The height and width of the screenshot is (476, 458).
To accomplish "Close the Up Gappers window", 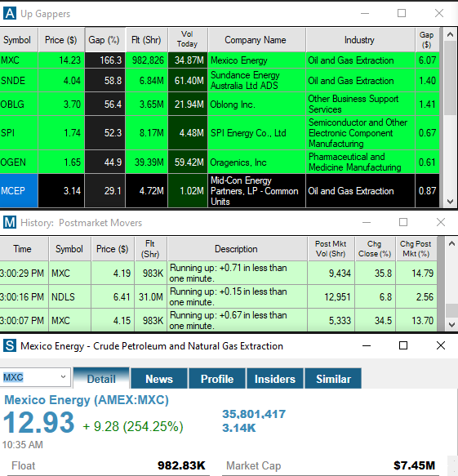I will [x=439, y=13].
